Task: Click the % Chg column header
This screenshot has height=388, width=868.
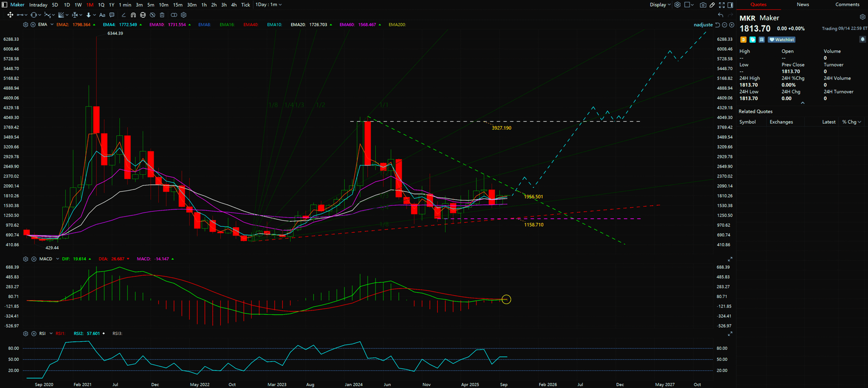Action: tap(851, 122)
